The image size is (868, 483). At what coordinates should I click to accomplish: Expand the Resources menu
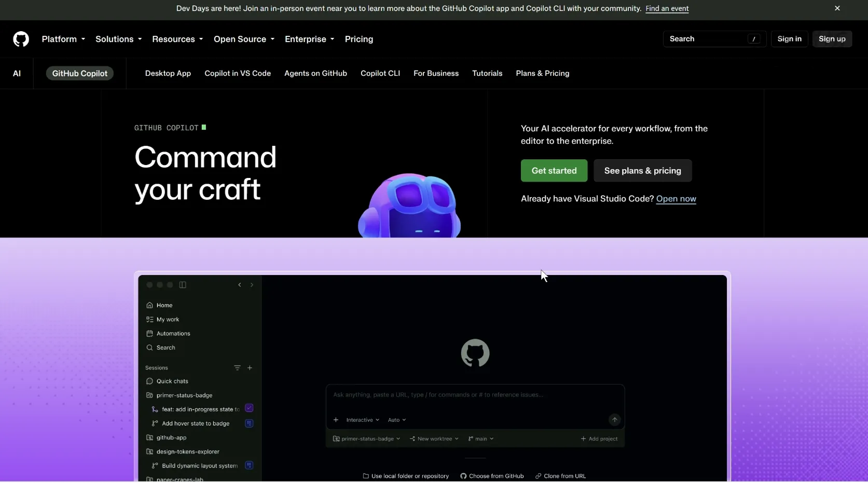(177, 39)
